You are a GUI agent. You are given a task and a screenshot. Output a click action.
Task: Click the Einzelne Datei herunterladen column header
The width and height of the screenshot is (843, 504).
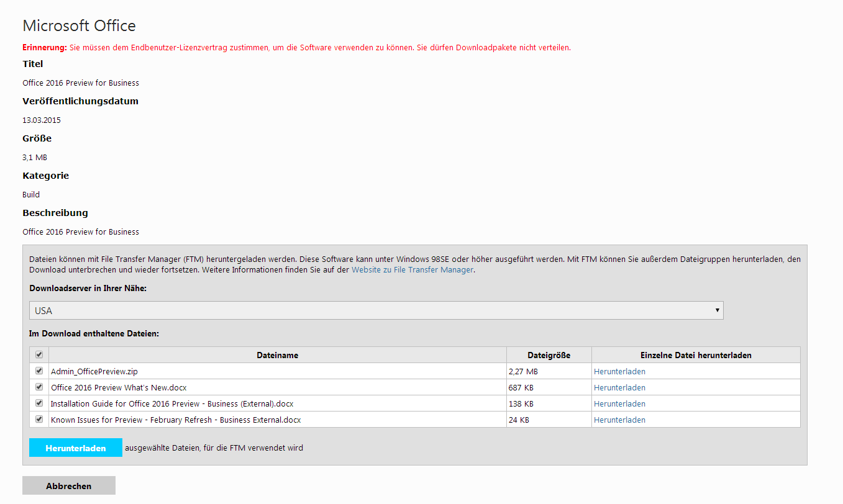click(x=696, y=356)
